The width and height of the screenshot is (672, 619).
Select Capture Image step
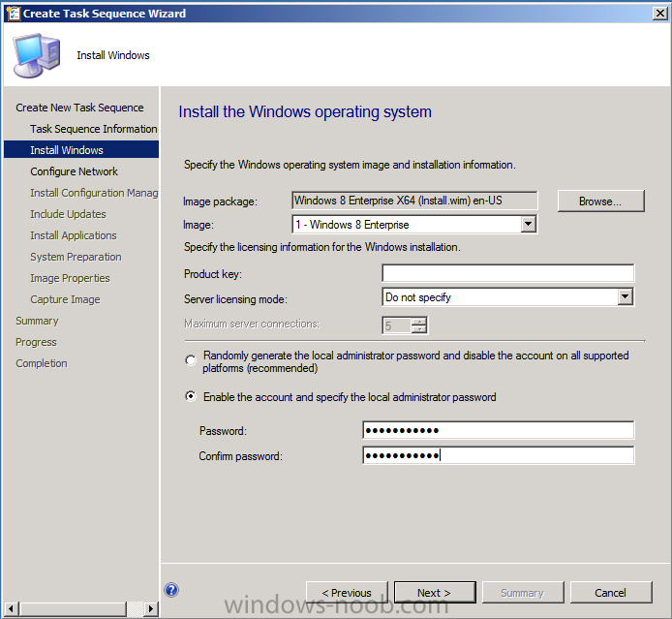pos(65,299)
